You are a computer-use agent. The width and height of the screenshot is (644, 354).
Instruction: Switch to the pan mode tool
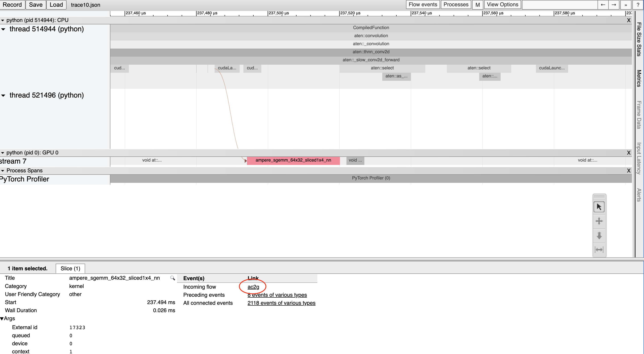click(599, 221)
